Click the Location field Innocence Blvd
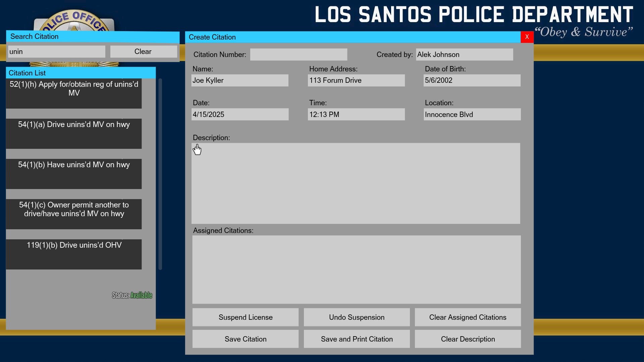Image resolution: width=644 pixels, height=362 pixels. [x=472, y=115]
